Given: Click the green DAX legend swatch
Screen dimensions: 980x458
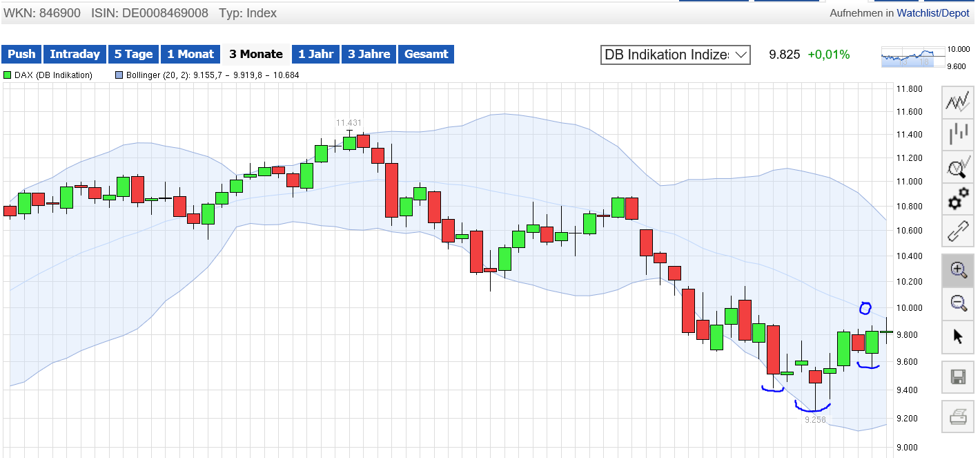Looking at the screenshot, I should tap(7, 75).
